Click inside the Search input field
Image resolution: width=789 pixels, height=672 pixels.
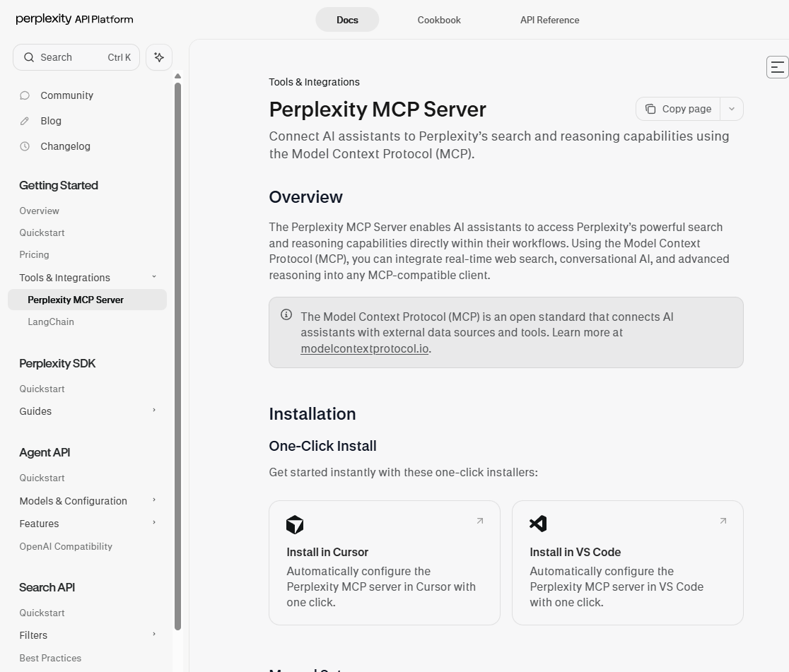coord(64,57)
